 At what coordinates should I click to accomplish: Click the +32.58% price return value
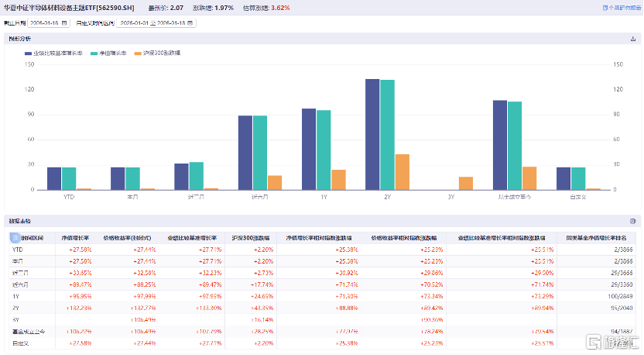pyautogui.click(x=145, y=273)
